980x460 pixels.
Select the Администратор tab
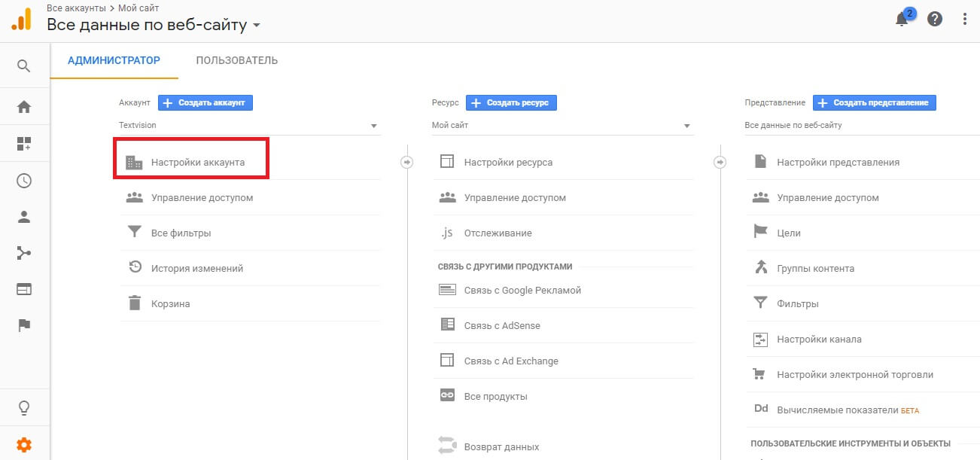pos(114,60)
